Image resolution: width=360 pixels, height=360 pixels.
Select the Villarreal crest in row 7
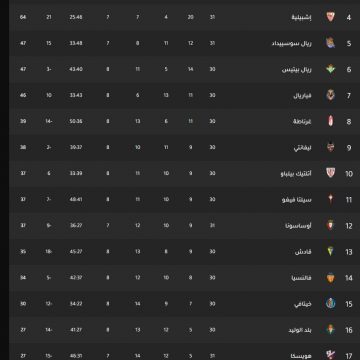(330, 95)
